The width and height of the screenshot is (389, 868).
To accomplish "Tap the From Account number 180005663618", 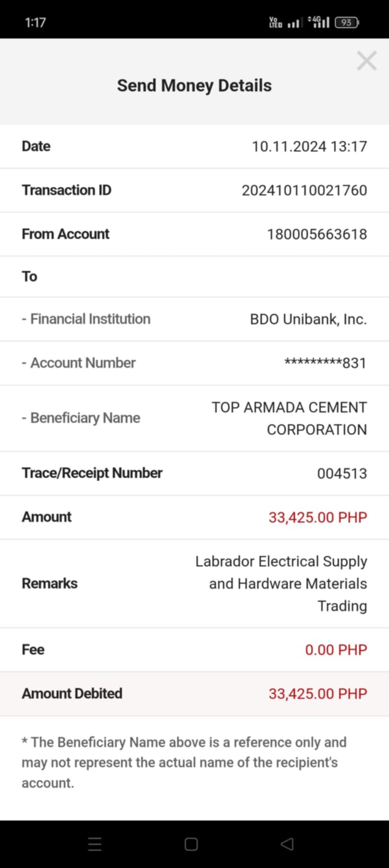I will tap(316, 234).
